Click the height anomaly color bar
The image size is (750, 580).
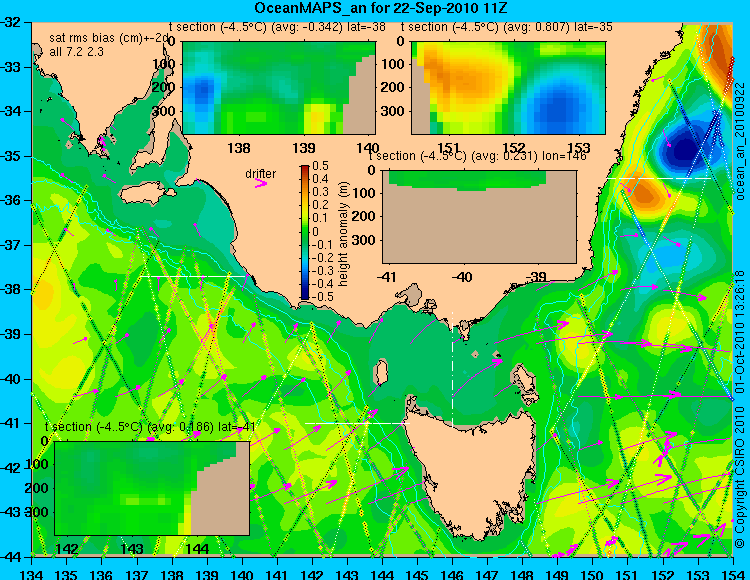click(x=305, y=232)
